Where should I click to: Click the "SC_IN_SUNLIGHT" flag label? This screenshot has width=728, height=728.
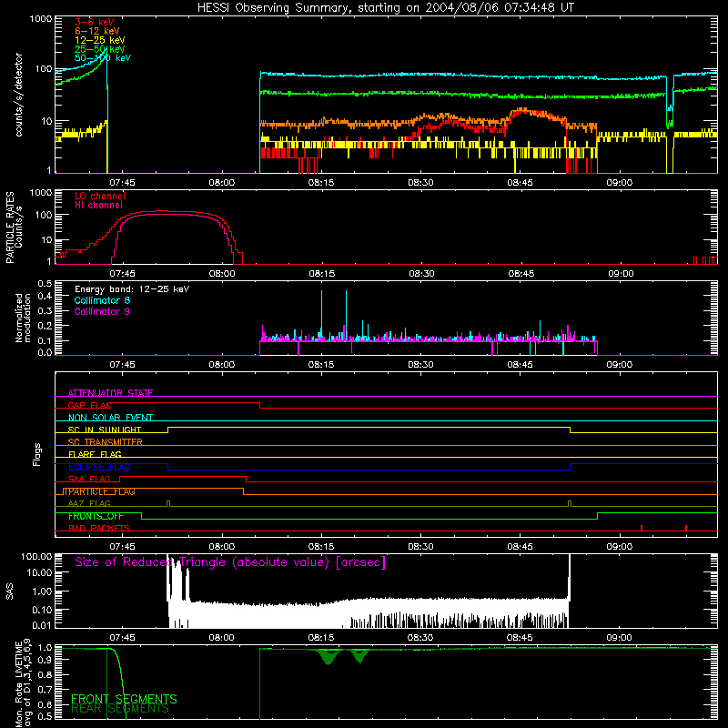(x=105, y=430)
